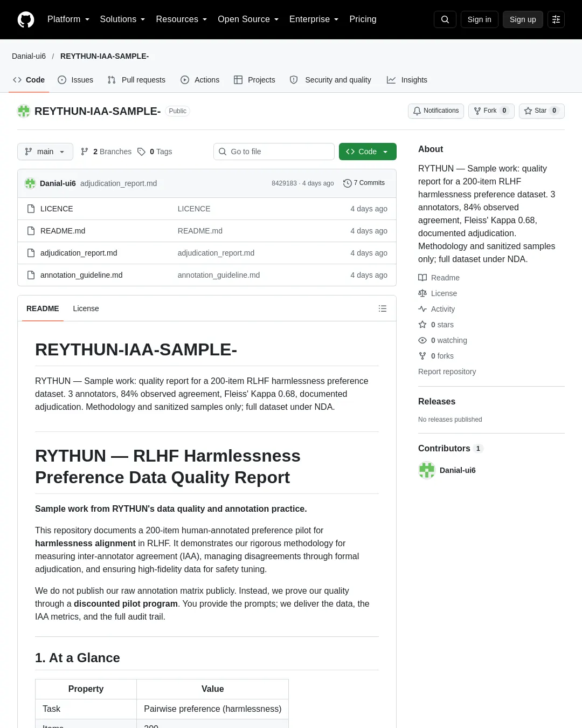Image resolution: width=582 pixels, height=728 pixels.
Task: Click the GitHub logo icon
Action: tap(26, 19)
